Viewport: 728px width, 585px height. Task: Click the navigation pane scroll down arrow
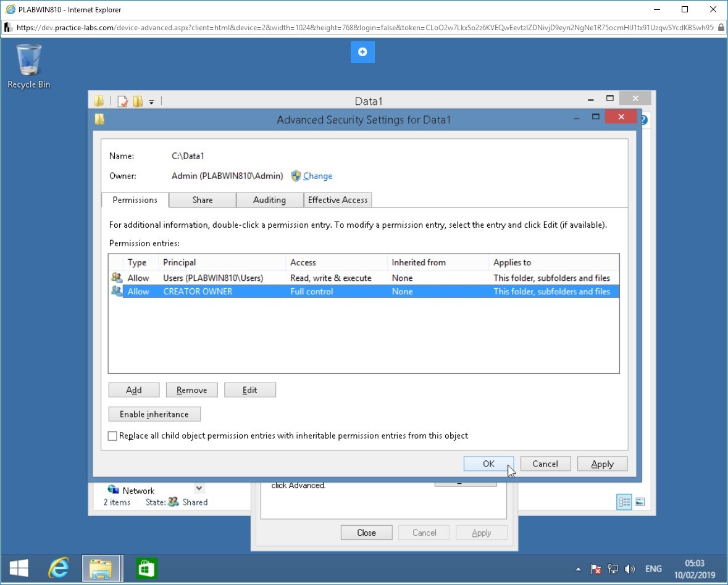pos(199,488)
